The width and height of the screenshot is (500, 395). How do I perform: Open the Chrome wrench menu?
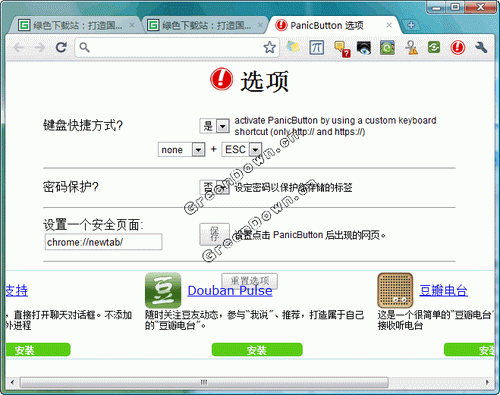coord(481,47)
